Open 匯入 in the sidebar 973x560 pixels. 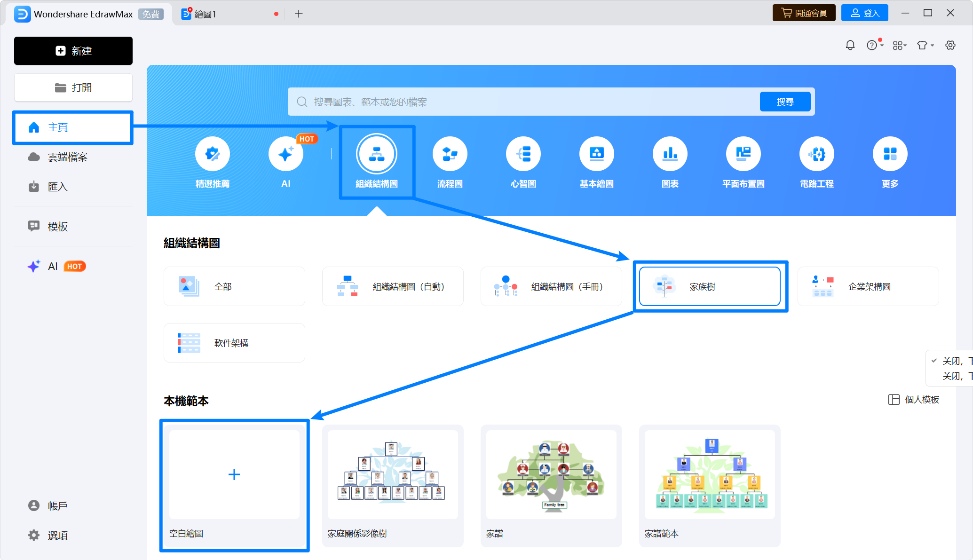(x=73, y=187)
